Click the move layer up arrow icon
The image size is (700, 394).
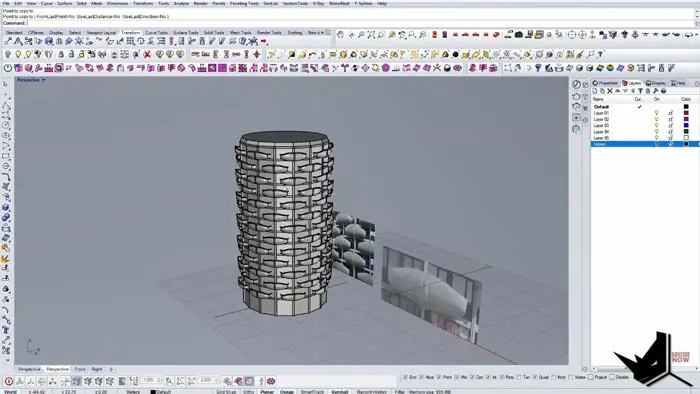[x=617, y=91]
